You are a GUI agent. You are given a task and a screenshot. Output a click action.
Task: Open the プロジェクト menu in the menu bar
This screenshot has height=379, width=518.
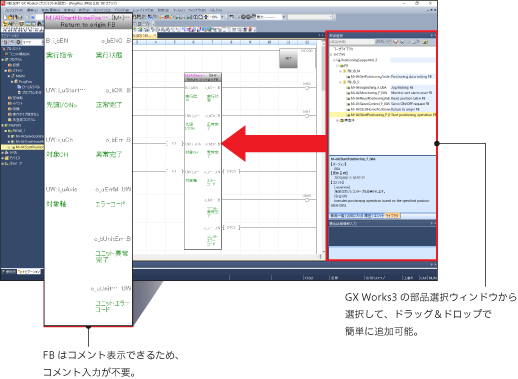(x=13, y=10)
